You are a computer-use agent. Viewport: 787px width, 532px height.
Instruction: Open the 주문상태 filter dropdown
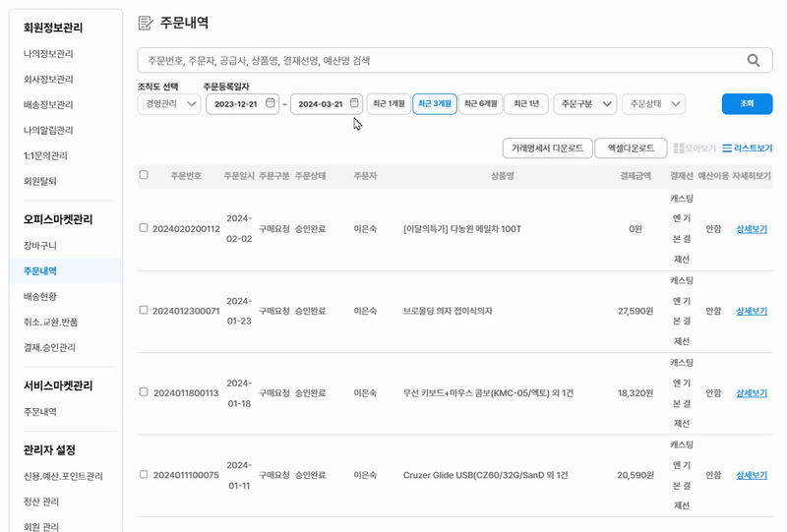653,104
